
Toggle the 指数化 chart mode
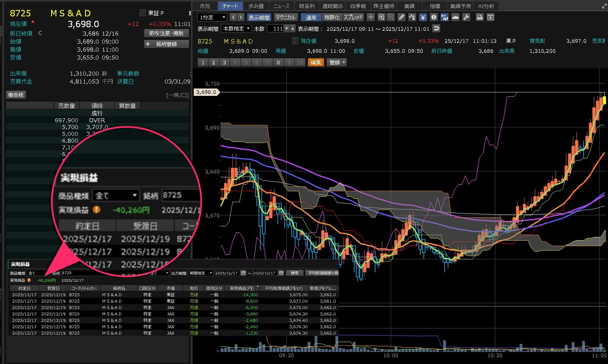pos(332,17)
